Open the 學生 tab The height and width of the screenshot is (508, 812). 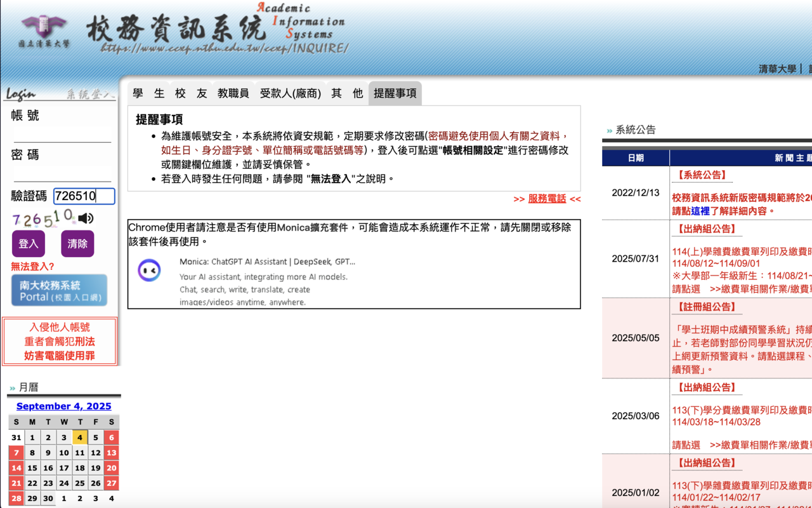[x=148, y=93]
